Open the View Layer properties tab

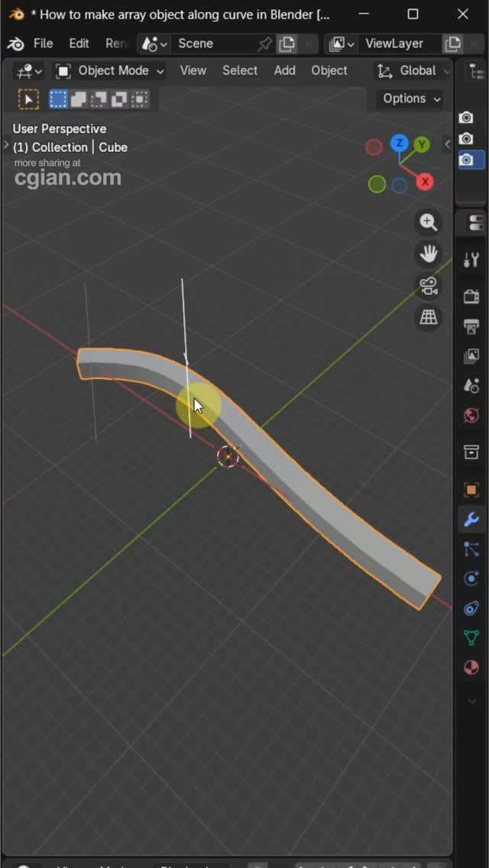pos(471,356)
